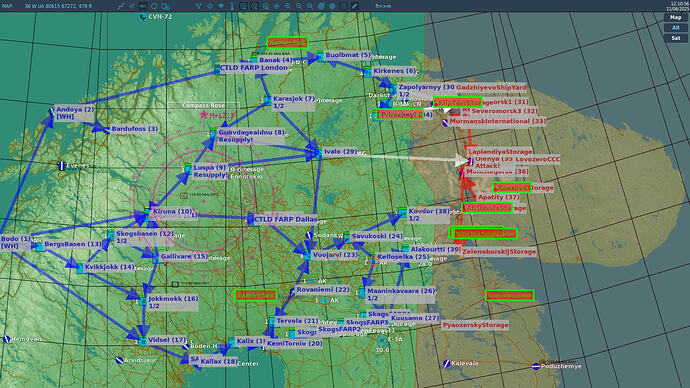Click the Apatity (37) label

point(499,198)
